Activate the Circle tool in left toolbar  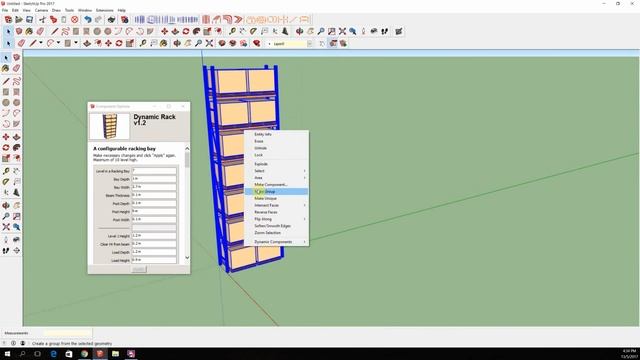pos(6,102)
